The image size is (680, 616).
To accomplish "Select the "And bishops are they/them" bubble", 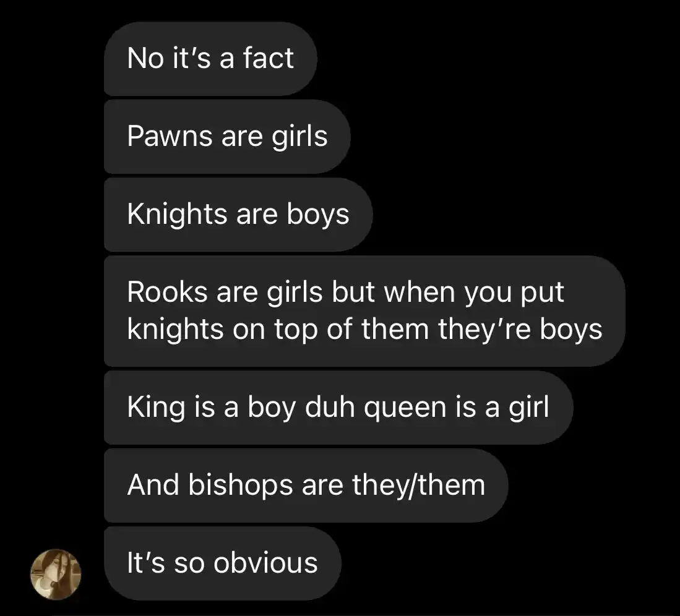I will click(x=306, y=486).
